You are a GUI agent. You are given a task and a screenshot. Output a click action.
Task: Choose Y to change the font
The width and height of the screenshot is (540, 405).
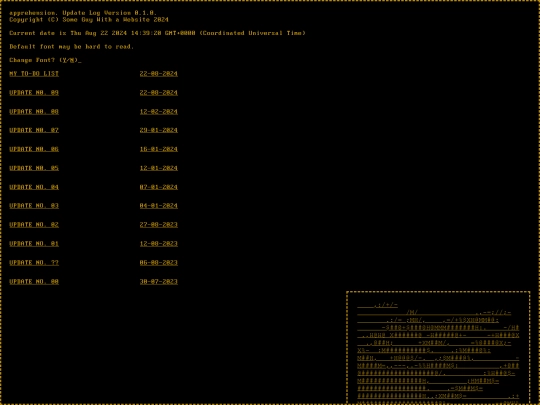coord(64,60)
